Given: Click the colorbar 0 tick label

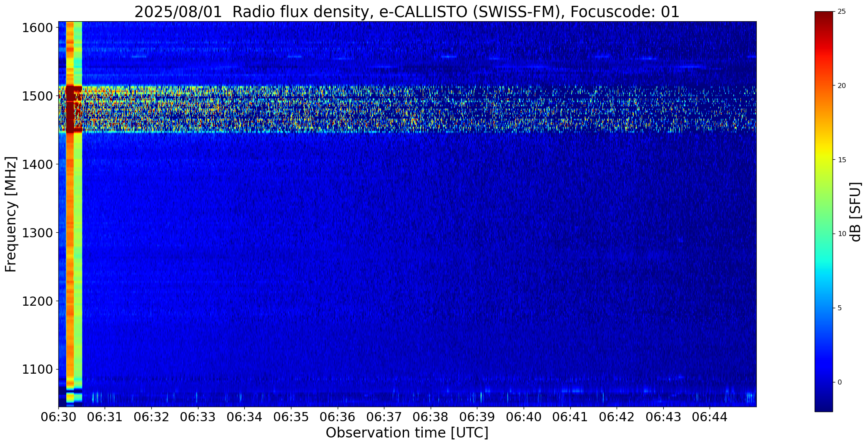Looking at the screenshot, I should pos(840,382).
